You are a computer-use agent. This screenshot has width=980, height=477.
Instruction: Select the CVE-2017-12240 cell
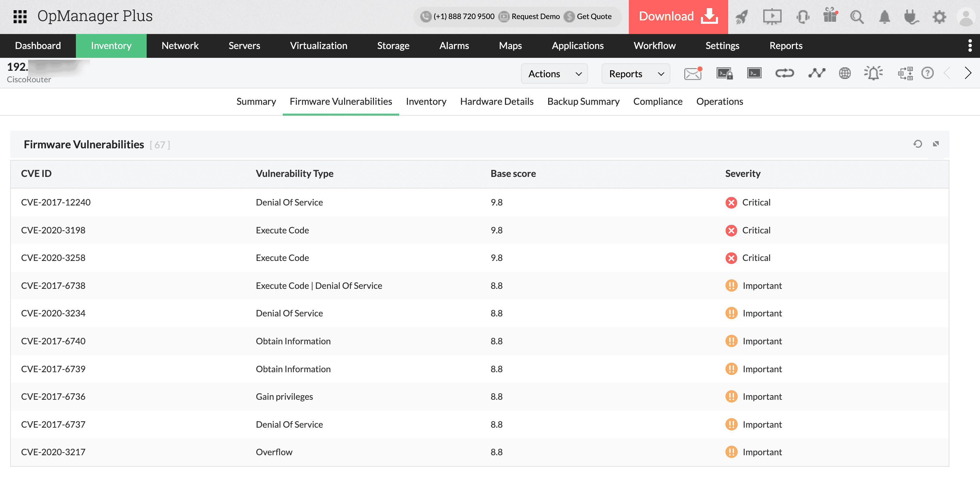pyautogui.click(x=55, y=202)
